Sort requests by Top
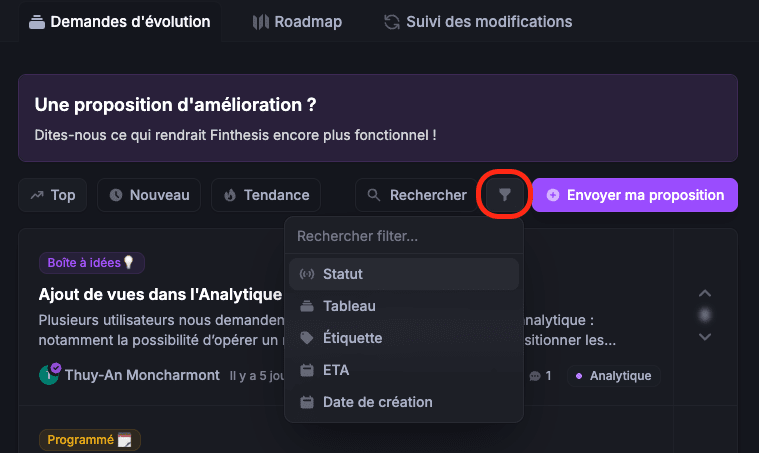 coord(52,195)
